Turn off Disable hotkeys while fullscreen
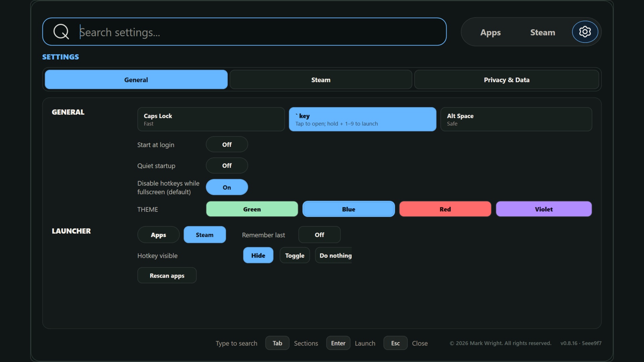644x362 pixels. click(x=227, y=187)
